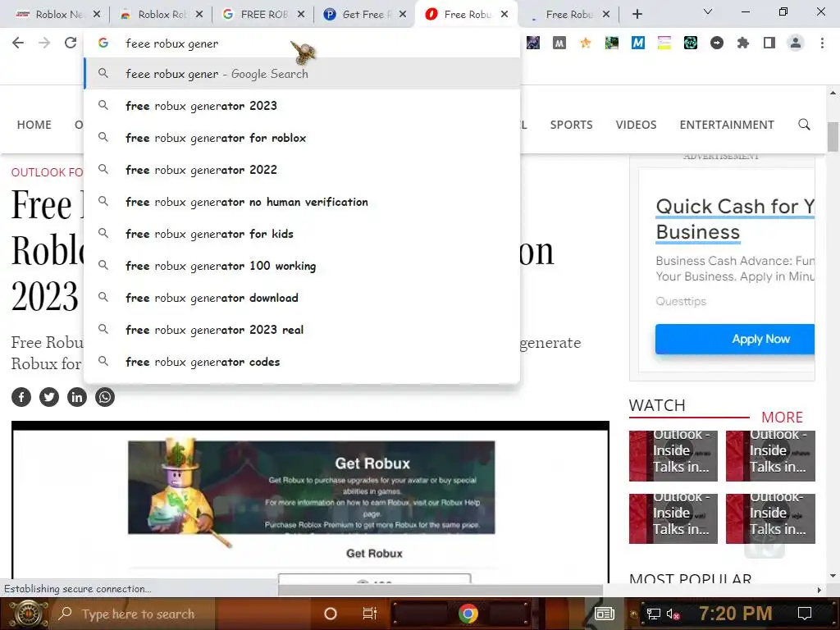Open the Windows Start button
The height and width of the screenshot is (630, 840).
(x=28, y=614)
